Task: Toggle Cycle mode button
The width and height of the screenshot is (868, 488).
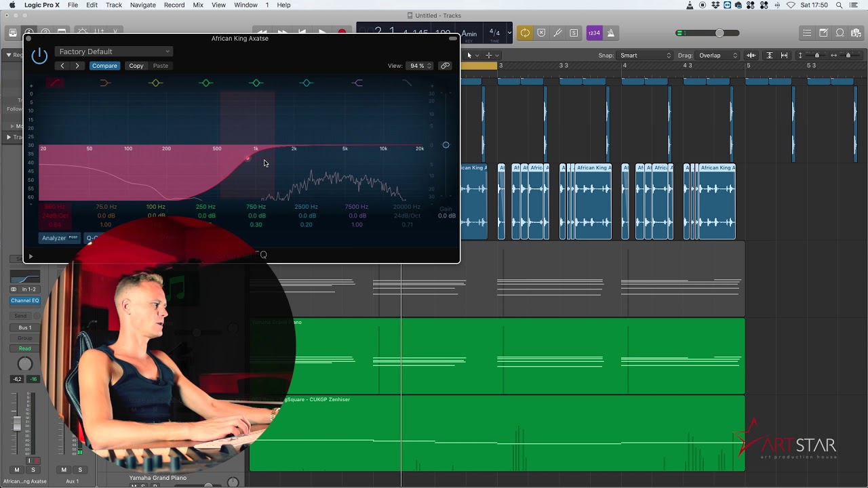Action: pyautogui.click(x=525, y=33)
